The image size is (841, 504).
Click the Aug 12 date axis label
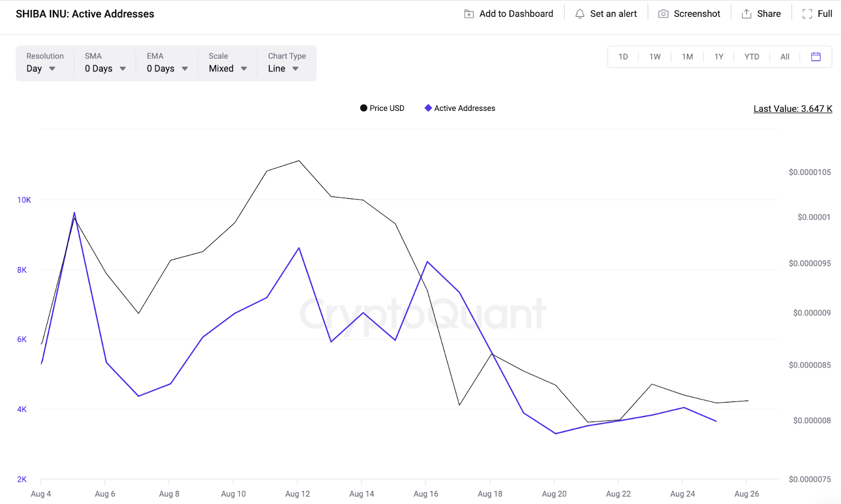click(298, 494)
